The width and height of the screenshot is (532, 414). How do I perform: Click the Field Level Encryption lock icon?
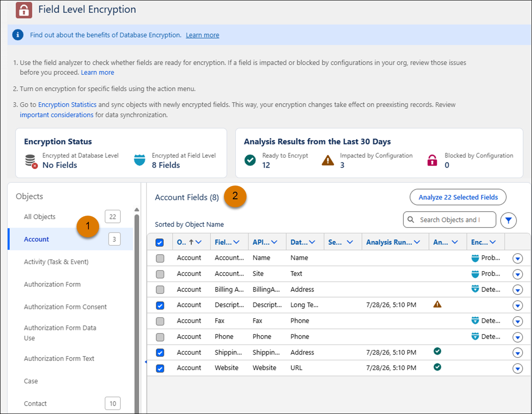pyautogui.click(x=24, y=9)
